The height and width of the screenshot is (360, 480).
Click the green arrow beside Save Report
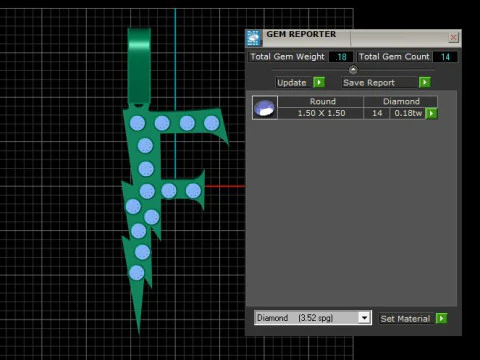[x=425, y=82]
